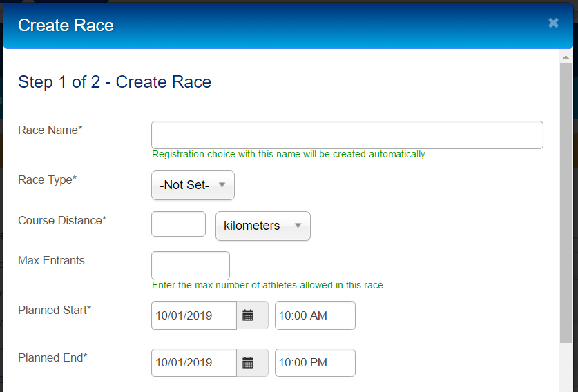
Task: Expand the Race Type dropdown
Action: (193, 185)
